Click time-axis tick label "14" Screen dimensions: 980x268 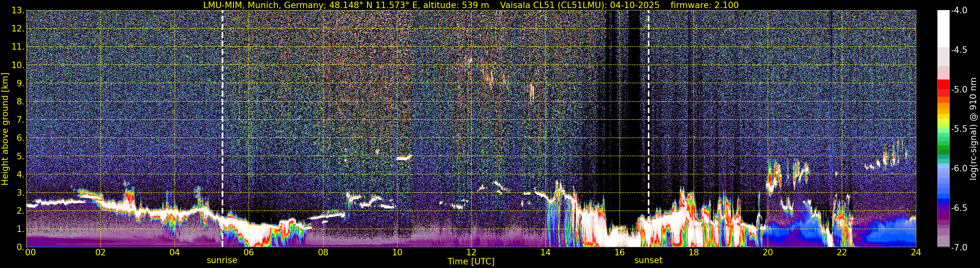point(545,252)
